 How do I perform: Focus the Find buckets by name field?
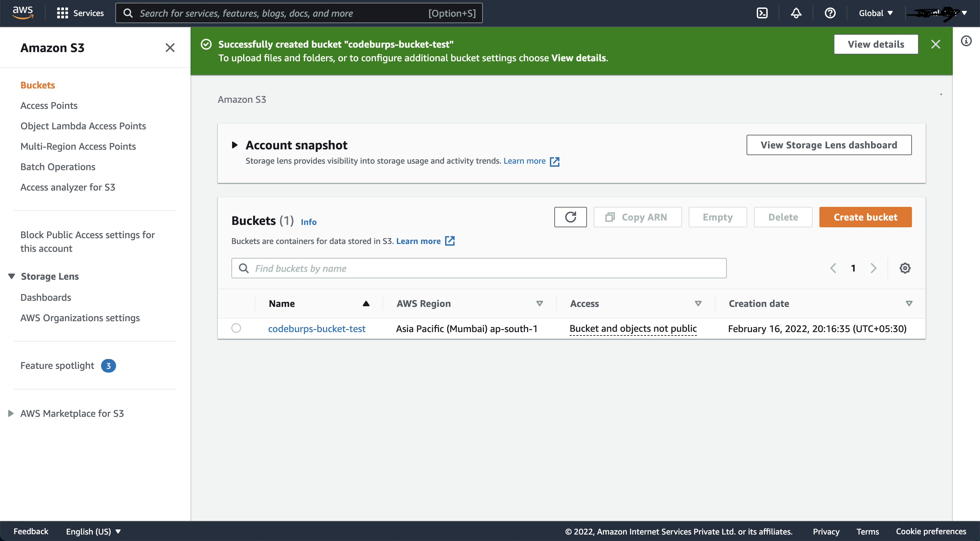(478, 268)
